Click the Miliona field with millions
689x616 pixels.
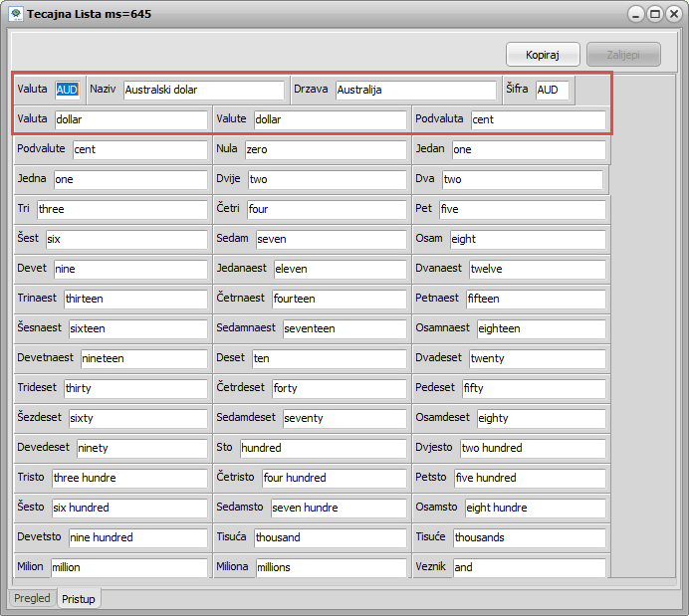point(331,567)
